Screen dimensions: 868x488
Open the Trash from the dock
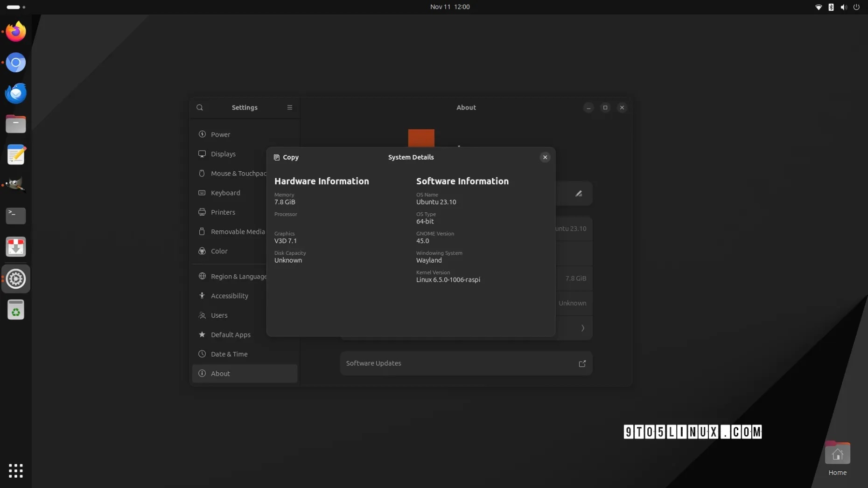[16, 310]
